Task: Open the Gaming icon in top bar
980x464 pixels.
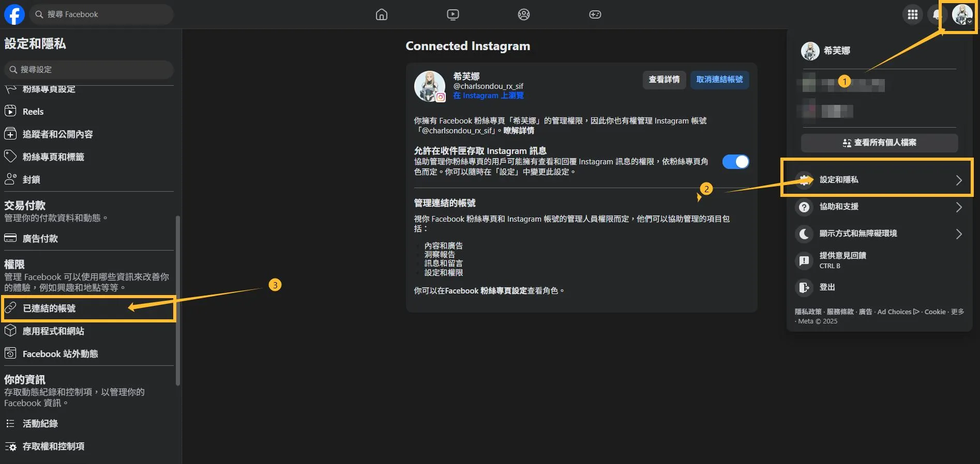Action: pyautogui.click(x=595, y=14)
